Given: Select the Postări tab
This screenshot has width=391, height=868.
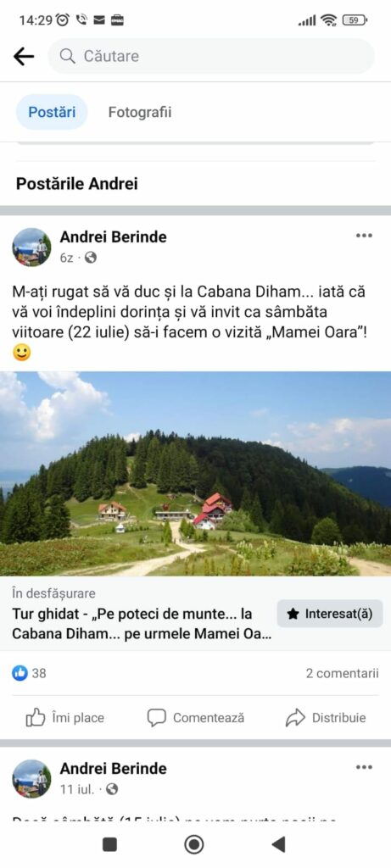Looking at the screenshot, I should (52, 113).
